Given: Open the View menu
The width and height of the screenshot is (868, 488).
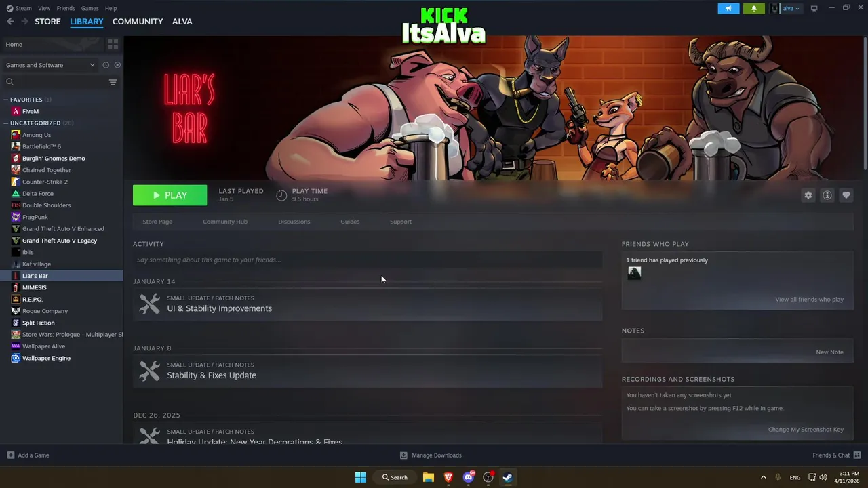Looking at the screenshot, I should [x=44, y=8].
